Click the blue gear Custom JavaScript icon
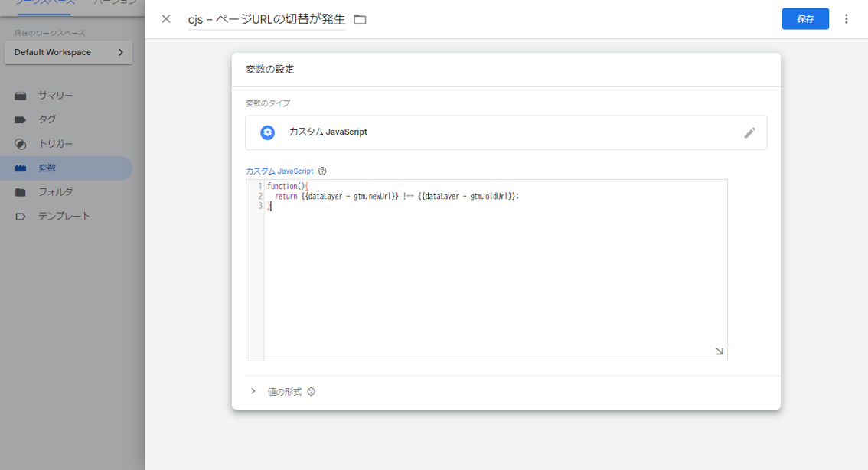The image size is (868, 470). [x=267, y=132]
